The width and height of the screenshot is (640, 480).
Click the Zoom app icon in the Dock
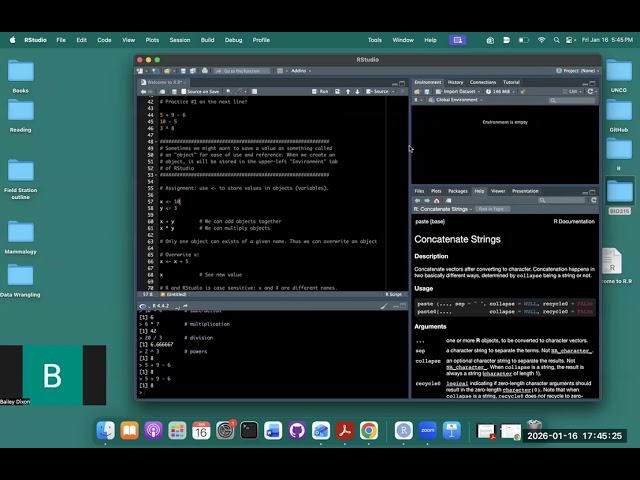click(x=427, y=431)
